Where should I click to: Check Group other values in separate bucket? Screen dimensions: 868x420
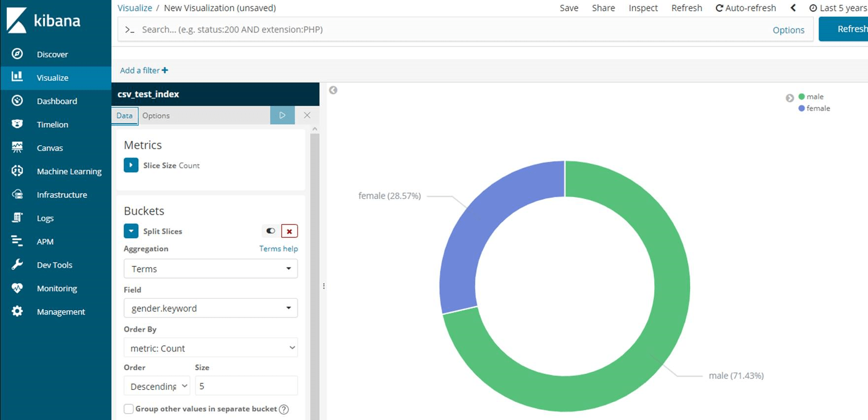pos(129,409)
